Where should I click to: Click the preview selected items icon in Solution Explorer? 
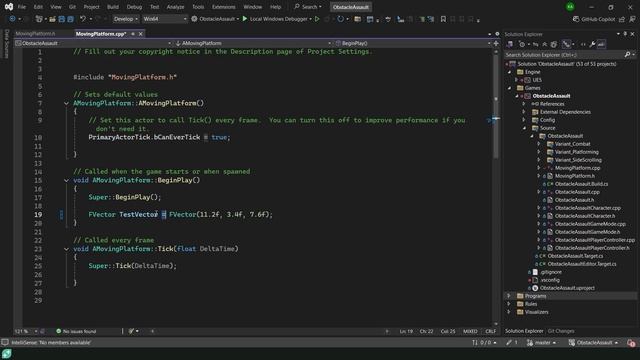[601, 44]
